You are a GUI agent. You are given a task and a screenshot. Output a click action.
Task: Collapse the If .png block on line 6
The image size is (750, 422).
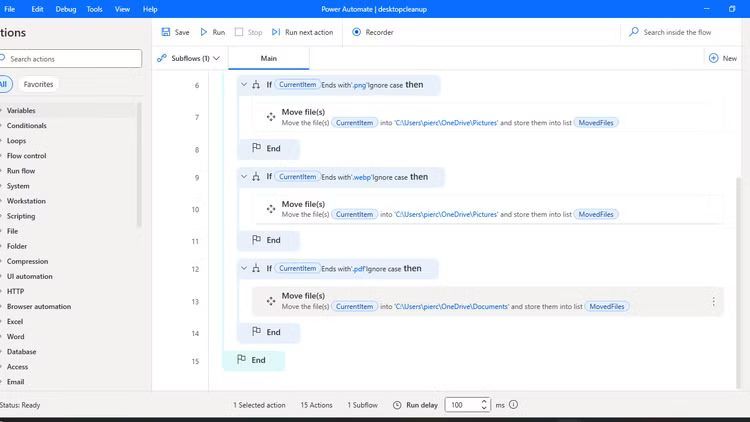tap(244, 85)
